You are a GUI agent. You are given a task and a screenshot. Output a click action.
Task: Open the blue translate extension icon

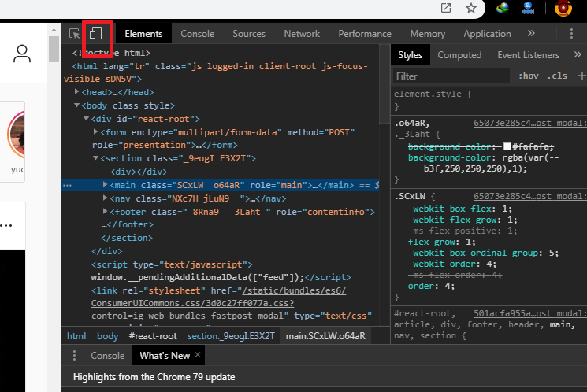point(528,8)
